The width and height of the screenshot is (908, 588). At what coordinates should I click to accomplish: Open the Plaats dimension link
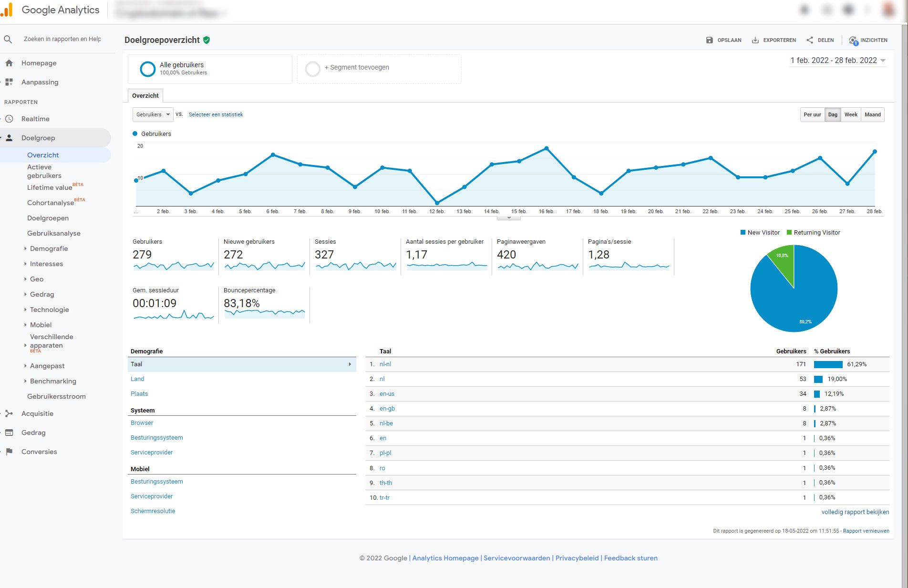click(x=139, y=393)
